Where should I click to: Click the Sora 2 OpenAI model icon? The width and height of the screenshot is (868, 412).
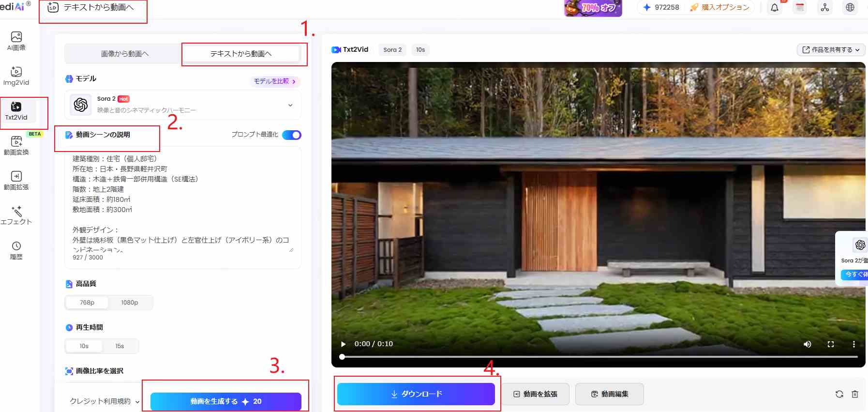click(81, 105)
